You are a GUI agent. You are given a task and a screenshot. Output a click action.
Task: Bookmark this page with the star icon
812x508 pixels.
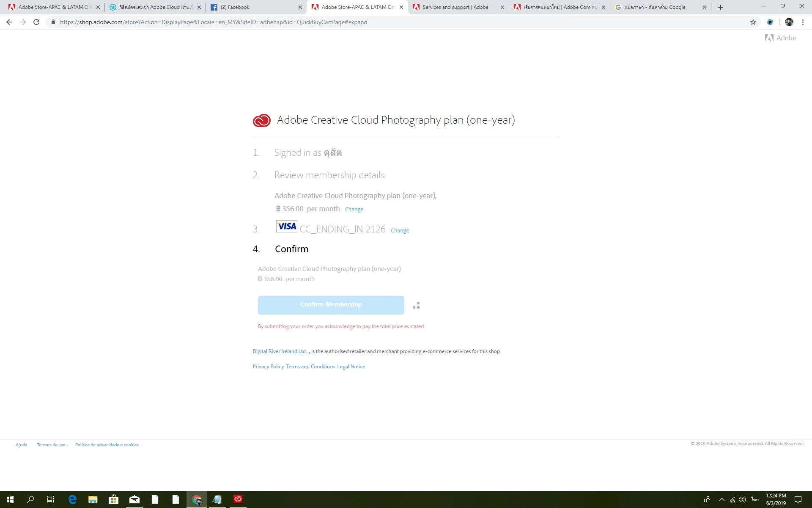tap(753, 22)
